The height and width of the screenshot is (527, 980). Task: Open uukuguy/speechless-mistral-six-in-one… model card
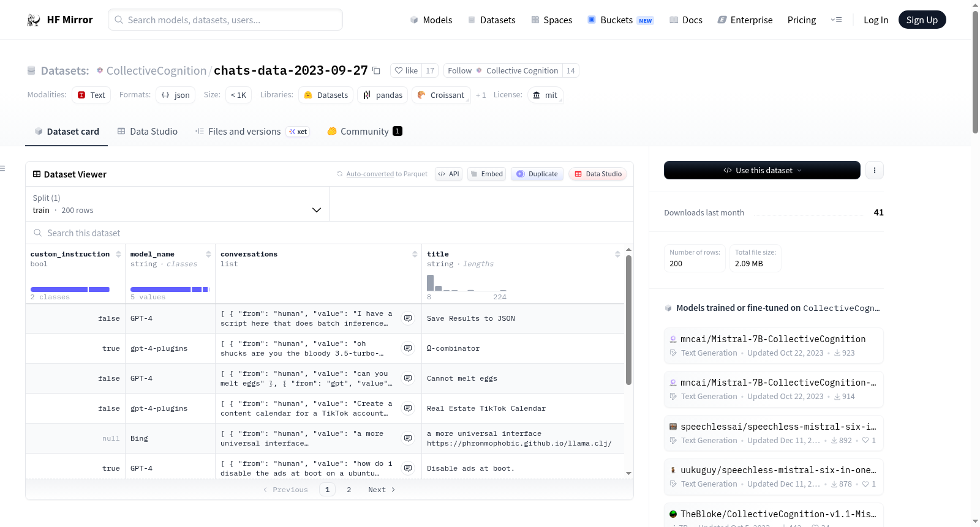(x=774, y=477)
